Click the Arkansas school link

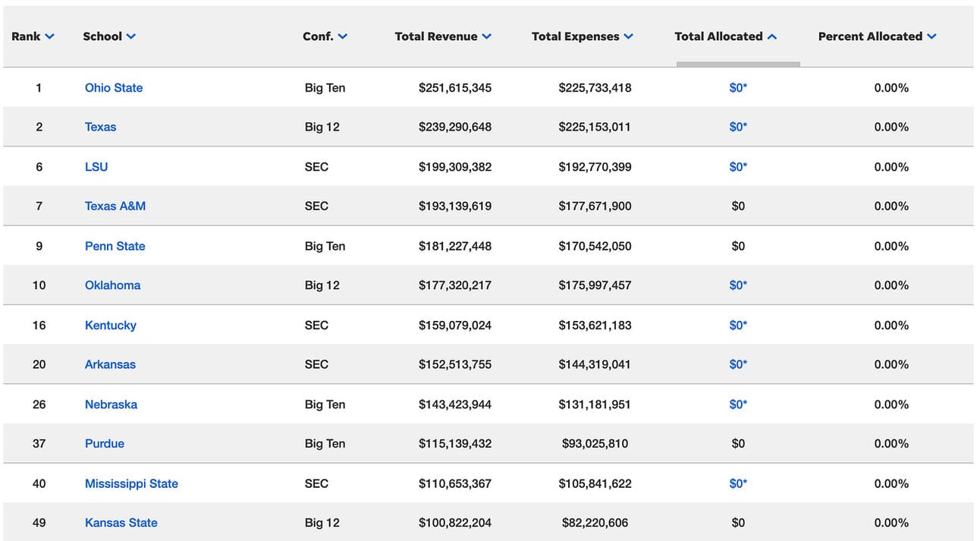110,365
